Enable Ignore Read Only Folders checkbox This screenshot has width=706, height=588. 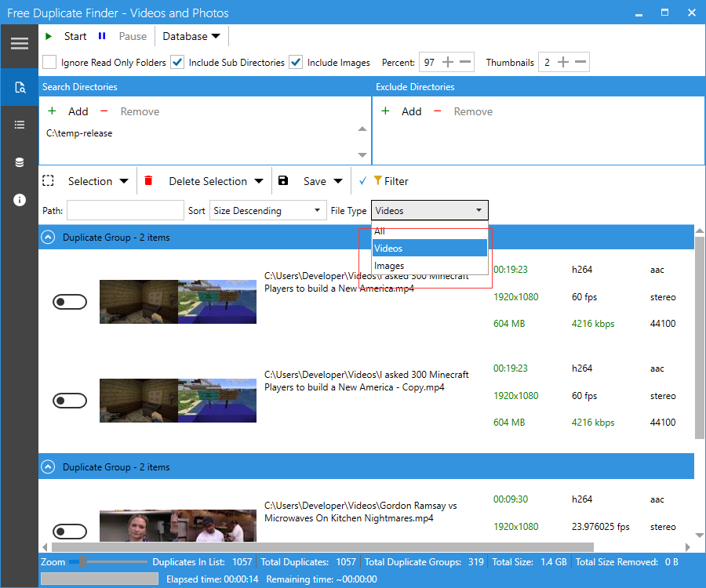tap(49, 62)
